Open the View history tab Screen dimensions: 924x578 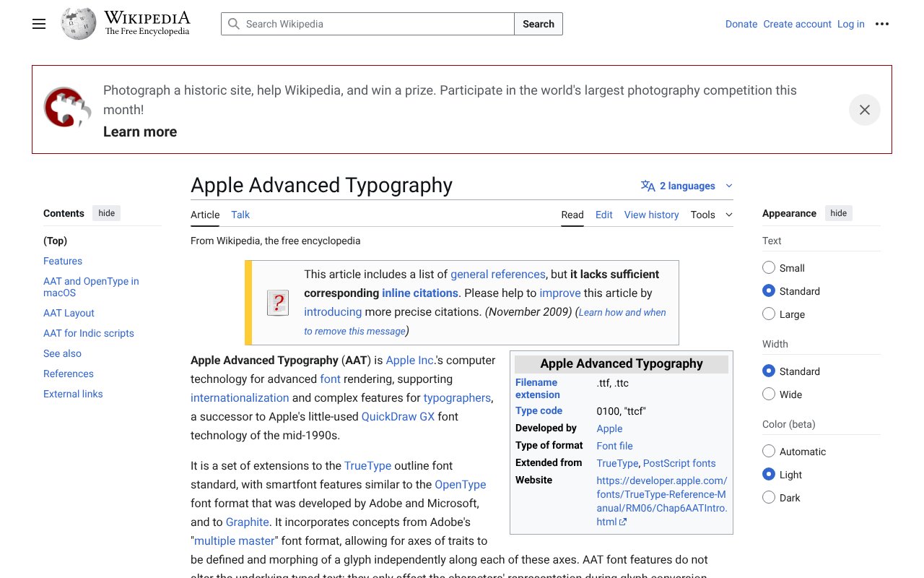click(x=651, y=215)
